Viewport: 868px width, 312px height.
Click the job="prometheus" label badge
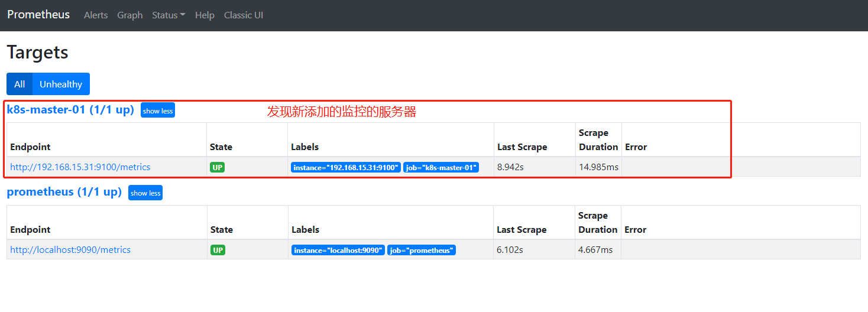click(x=422, y=250)
